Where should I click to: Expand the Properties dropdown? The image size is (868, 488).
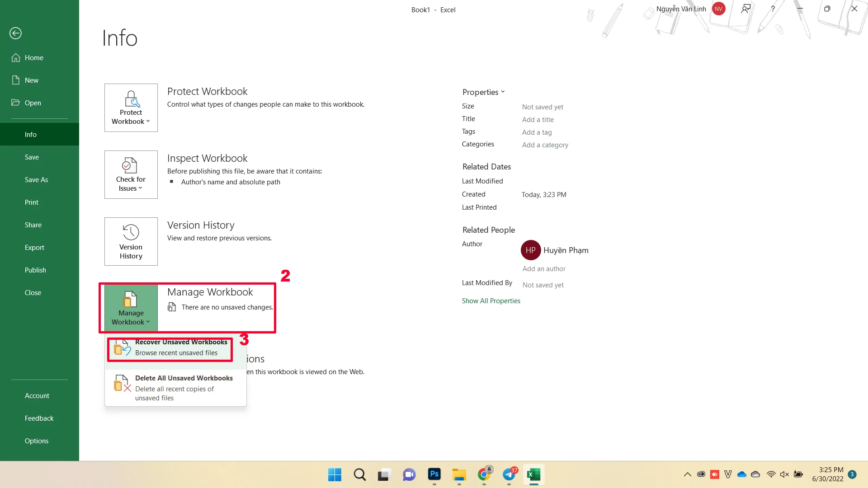(483, 92)
